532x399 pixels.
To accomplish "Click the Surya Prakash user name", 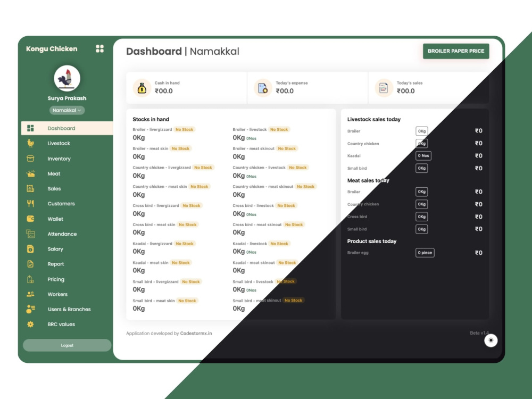I will [x=67, y=98].
